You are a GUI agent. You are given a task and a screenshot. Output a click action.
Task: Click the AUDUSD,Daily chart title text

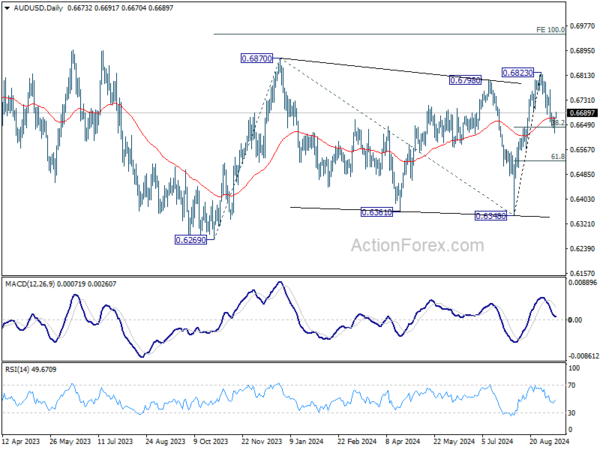pyautogui.click(x=38, y=8)
